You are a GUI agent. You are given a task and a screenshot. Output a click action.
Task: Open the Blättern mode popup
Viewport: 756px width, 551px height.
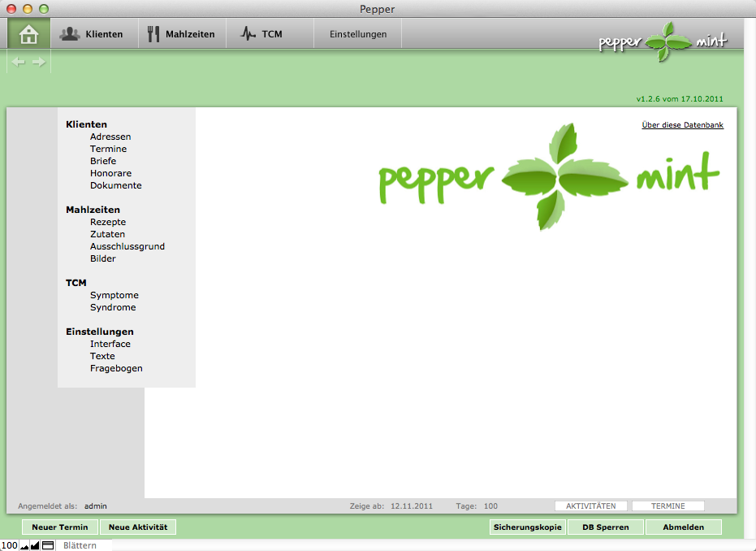tap(80, 545)
